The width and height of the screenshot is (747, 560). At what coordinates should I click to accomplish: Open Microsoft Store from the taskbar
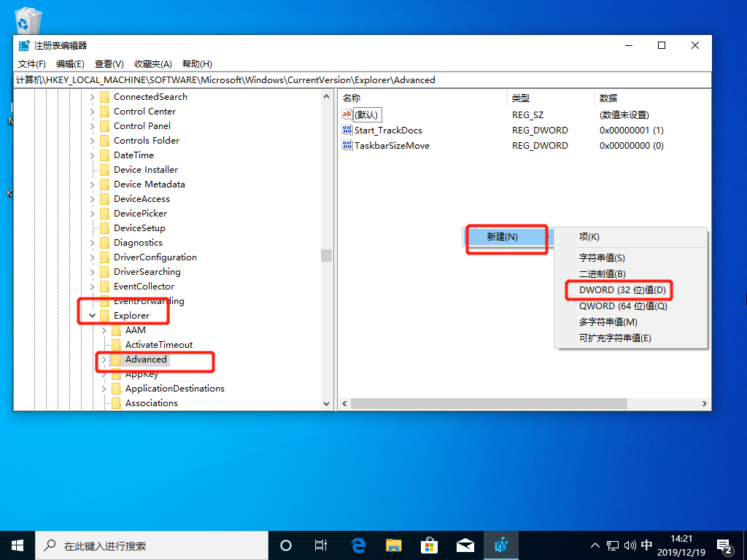click(429, 545)
